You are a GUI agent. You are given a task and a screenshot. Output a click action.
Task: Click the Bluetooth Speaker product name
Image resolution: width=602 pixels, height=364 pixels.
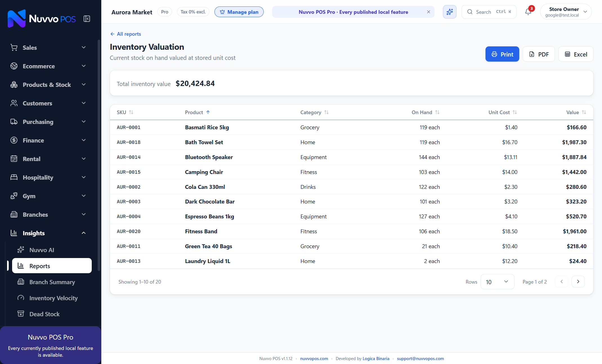[x=209, y=157]
